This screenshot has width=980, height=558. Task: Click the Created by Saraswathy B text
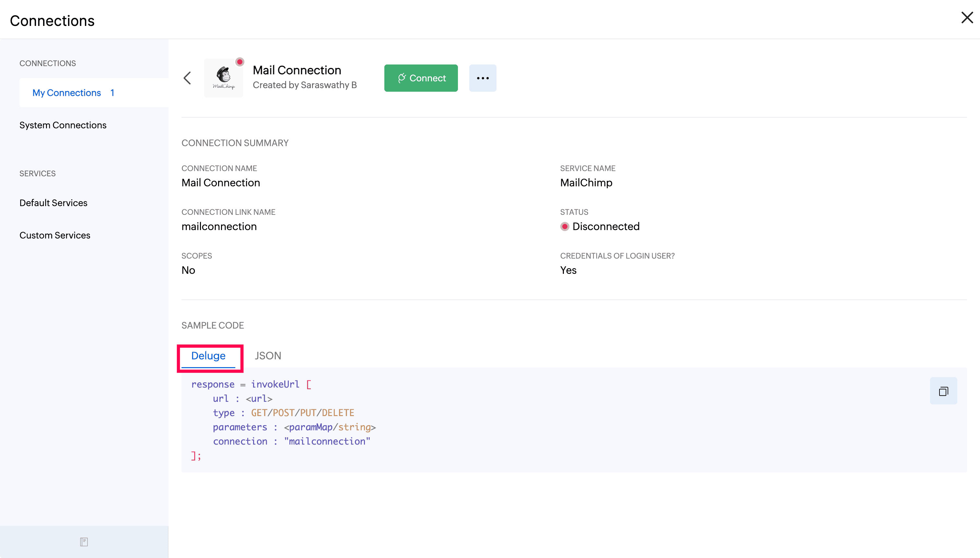click(305, 85)
